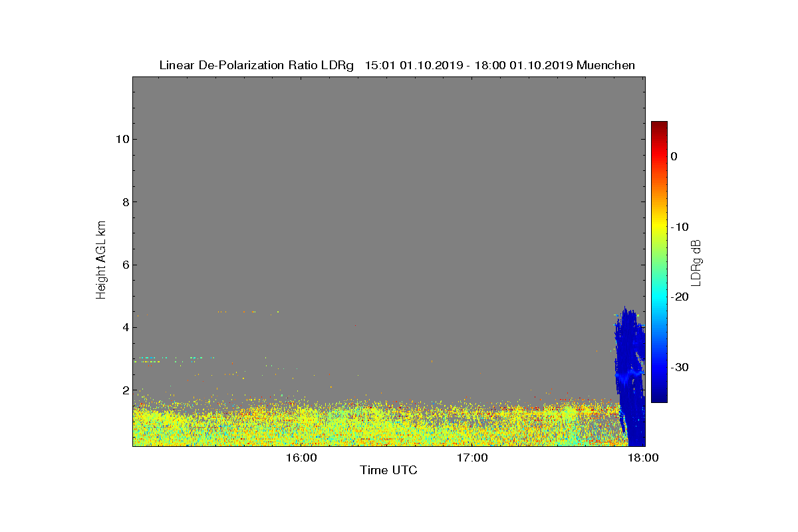Click the '16:00' time tick label

coord(303,458)
